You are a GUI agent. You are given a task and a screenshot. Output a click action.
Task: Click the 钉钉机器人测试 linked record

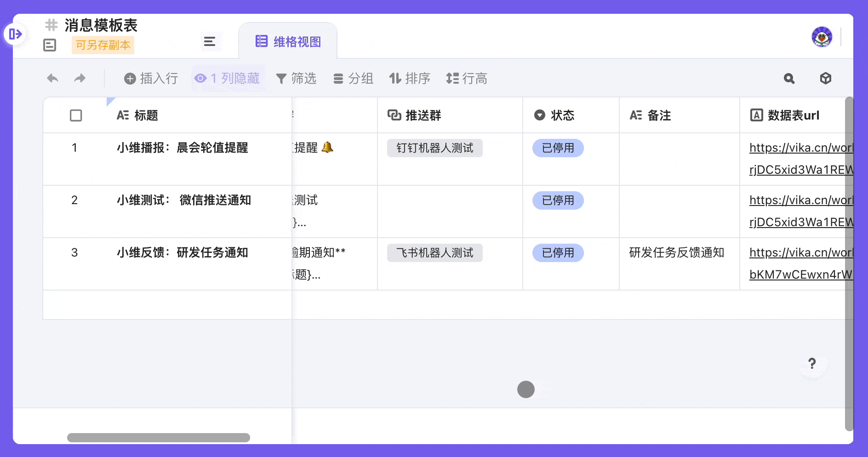coord(435,148)
